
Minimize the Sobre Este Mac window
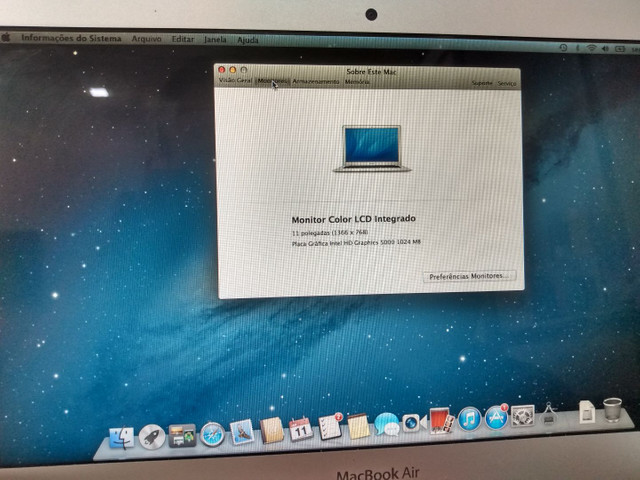pos(233,70)
